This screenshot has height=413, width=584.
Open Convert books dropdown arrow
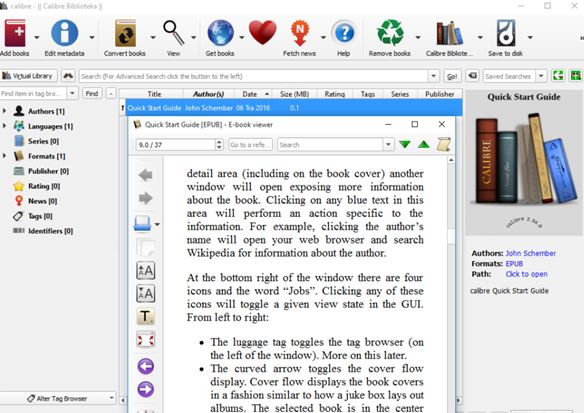click(x=153, y=37)
